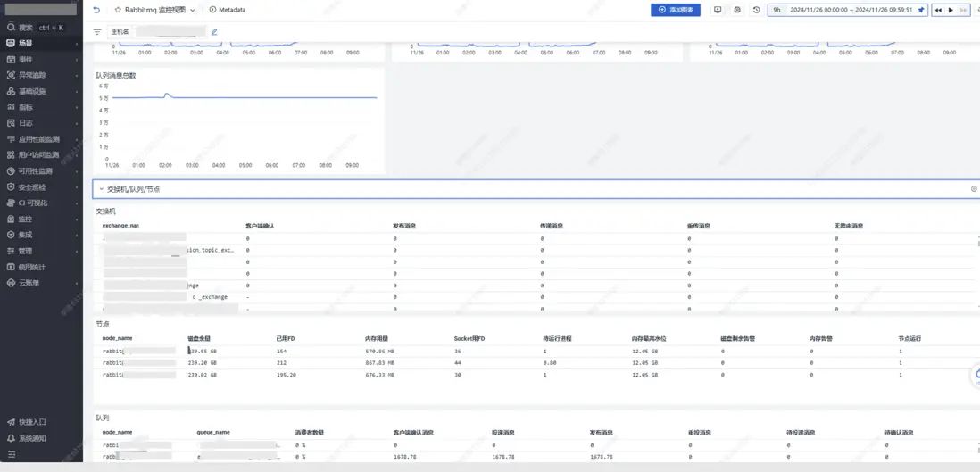Click the 内存用量 column header
The image size is (980, 472).
point(377,338)
